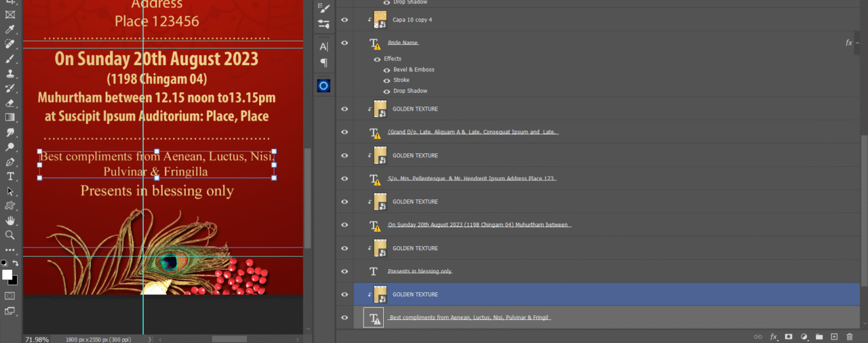868x343 pixels.
Task: Hide the Presents in blessing only layer
Action: pyautogui.click(x=344, y=271)
